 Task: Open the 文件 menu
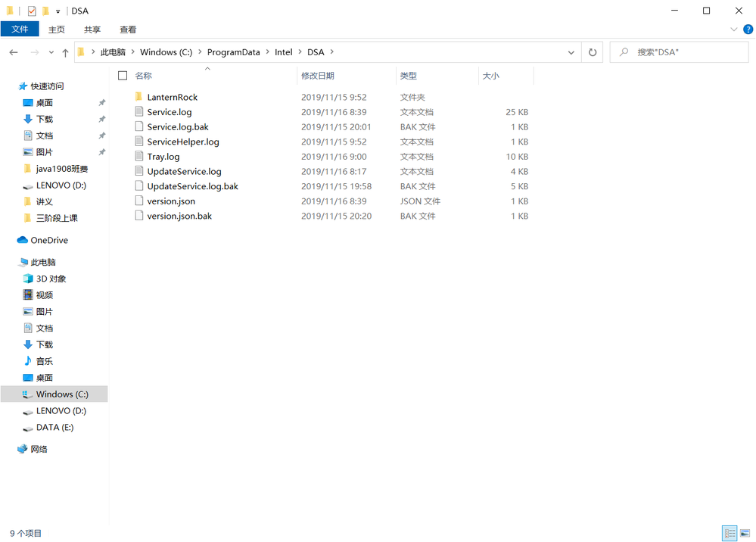pos(20,30)
